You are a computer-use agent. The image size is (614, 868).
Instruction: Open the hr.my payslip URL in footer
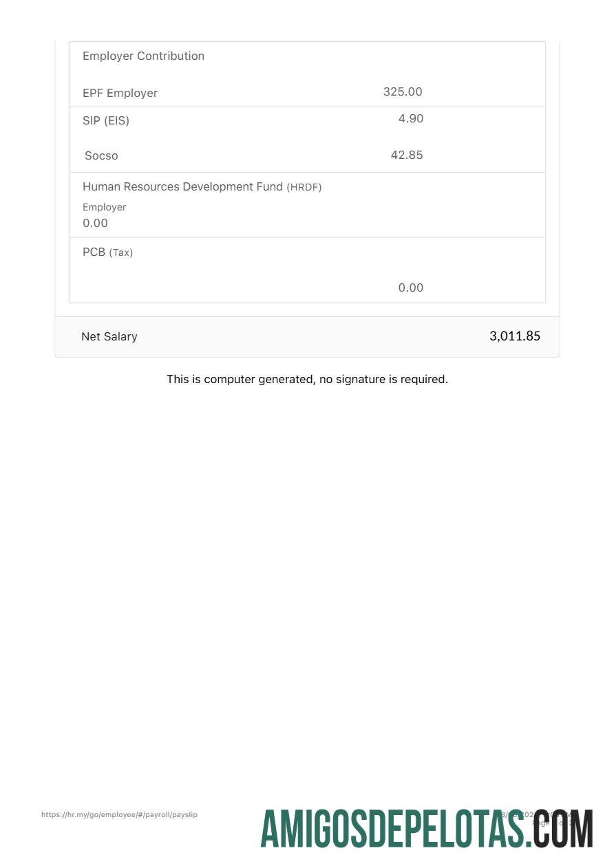point(119,815)
